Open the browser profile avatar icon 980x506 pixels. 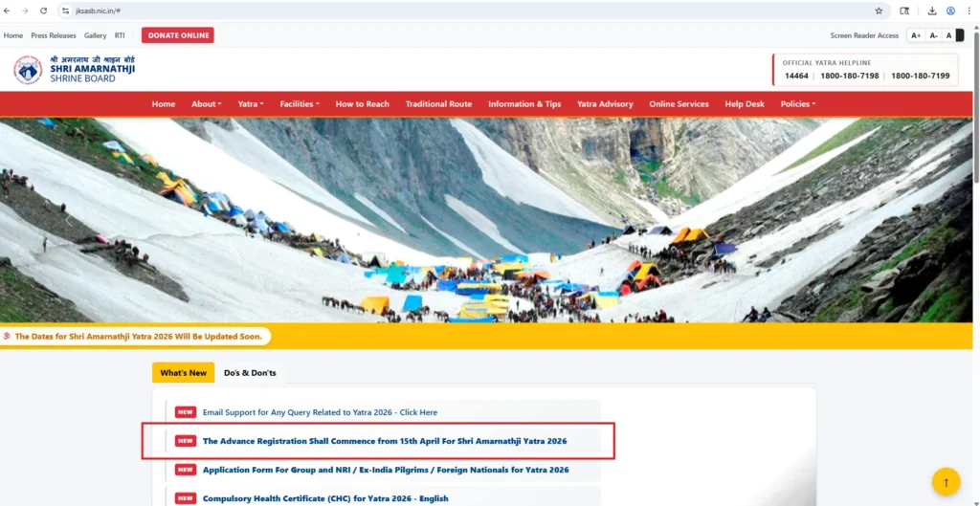click(x=950, y=11)
